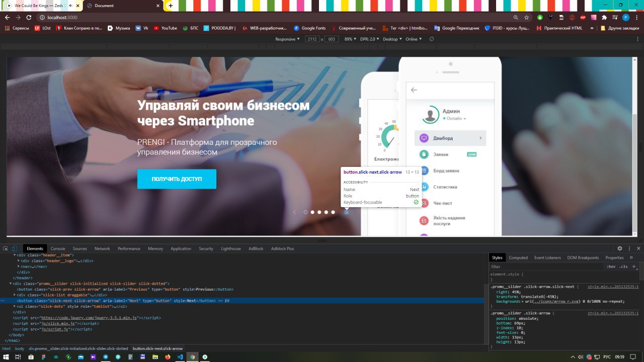Switch to the Network tab
Screen dimensions: 644x362
tap(102, 248)
